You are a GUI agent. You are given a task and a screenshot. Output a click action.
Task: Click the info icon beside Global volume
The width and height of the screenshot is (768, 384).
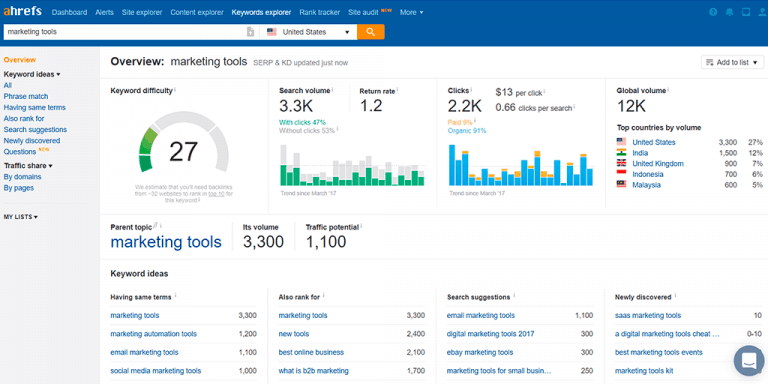(x=669, y=90)
